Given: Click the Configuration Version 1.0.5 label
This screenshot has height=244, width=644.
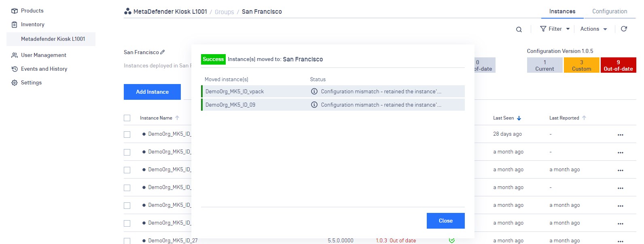Looking at the screenshot, I should coord(560,51).
